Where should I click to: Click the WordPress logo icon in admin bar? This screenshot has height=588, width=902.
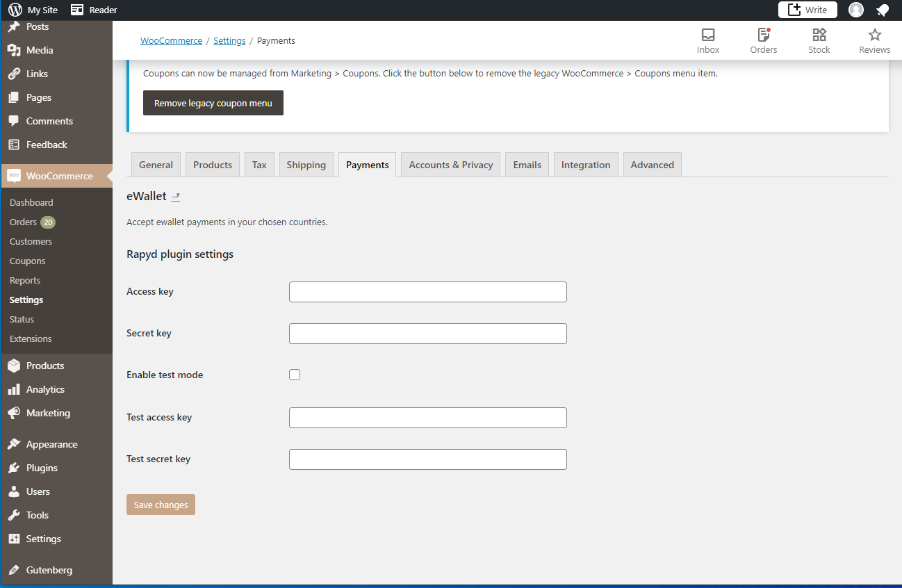tap(15, 10)
